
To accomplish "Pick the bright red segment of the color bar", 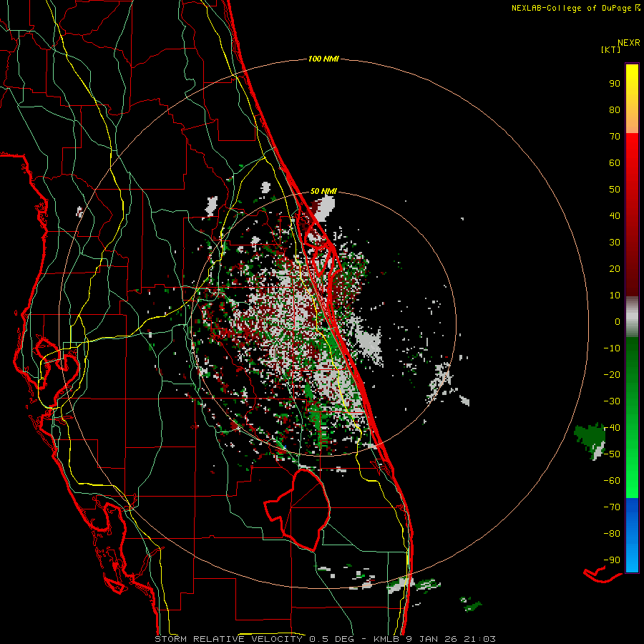I will [632, 214].
